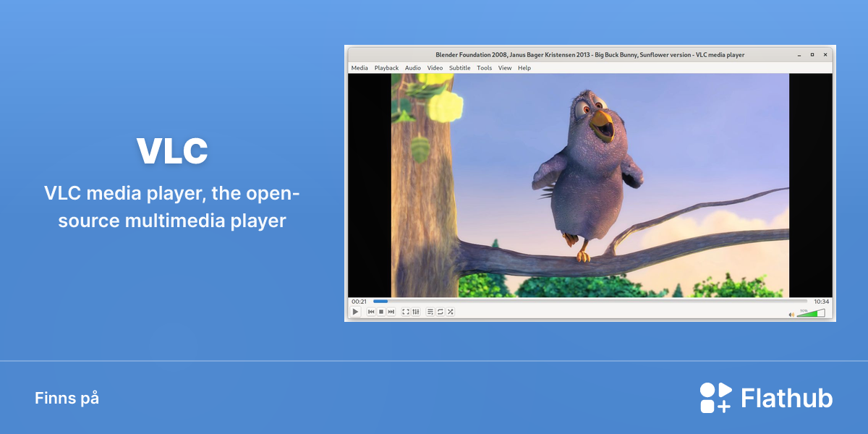
Task: Skip to next media track
Action: [391, 312]
